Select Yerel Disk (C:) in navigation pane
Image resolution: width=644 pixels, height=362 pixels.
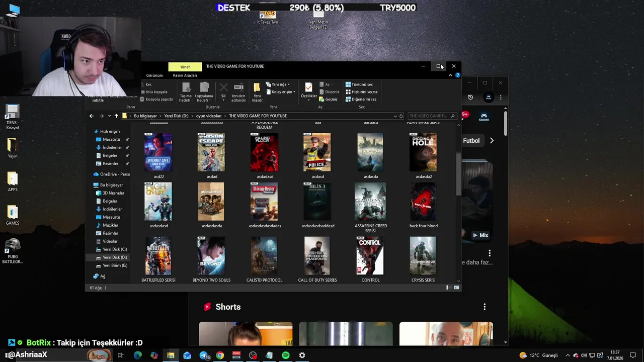tap(111, 249)
